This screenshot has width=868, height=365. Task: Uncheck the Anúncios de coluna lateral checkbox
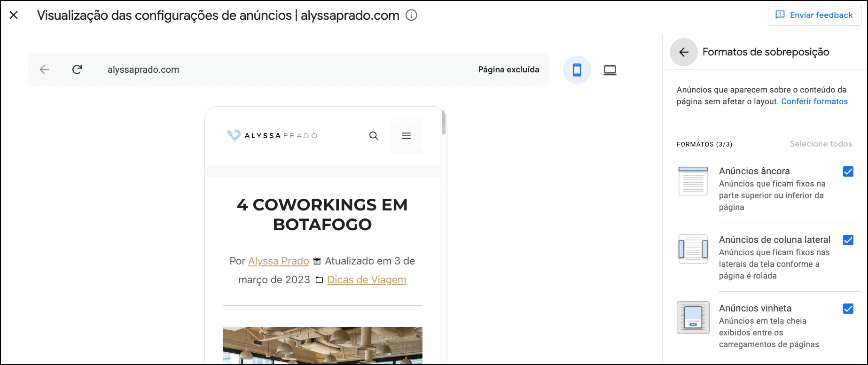click(848, 240)
